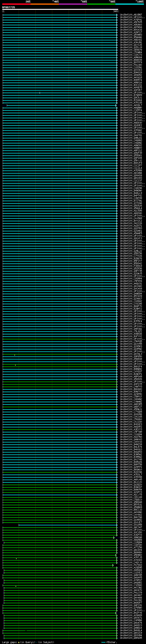Click arrowhead at end of A4V6L7 bar
The width and height of the screenshot is (146, 644).
click(x=116, y=106)
